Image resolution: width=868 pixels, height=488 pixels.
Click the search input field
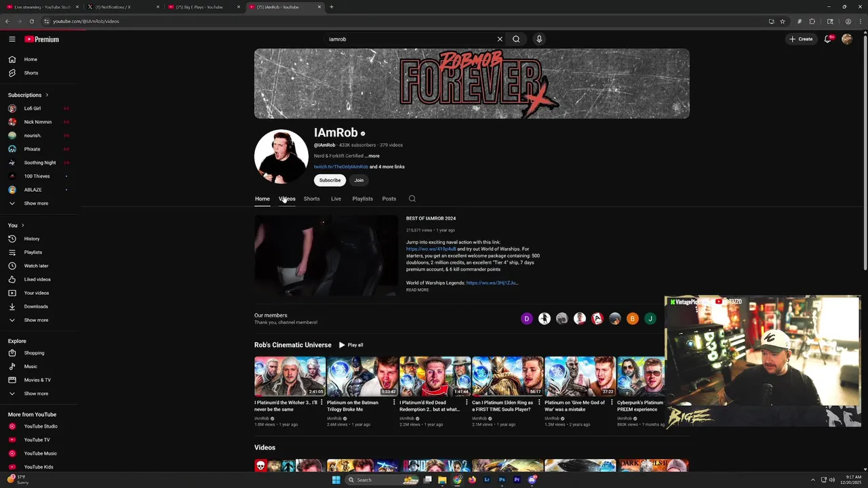click(410, 39)
